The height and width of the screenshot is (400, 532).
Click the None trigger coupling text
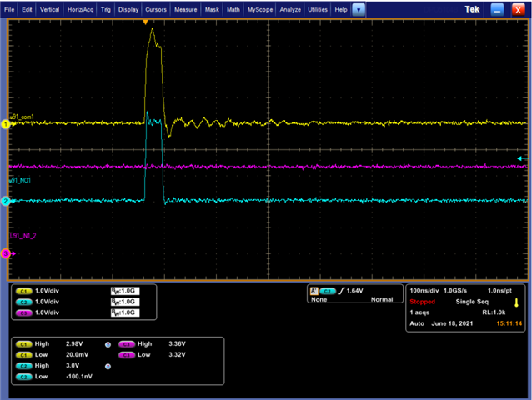point(319,300)
